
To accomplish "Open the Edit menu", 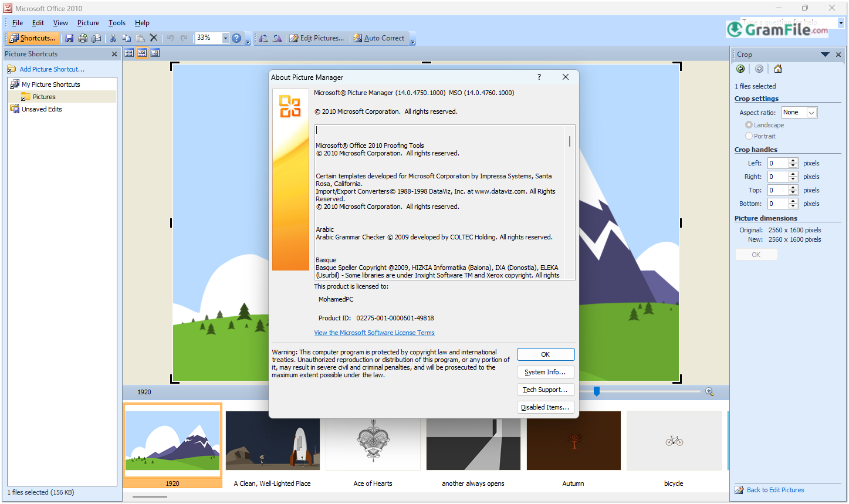I will (38, 23).
